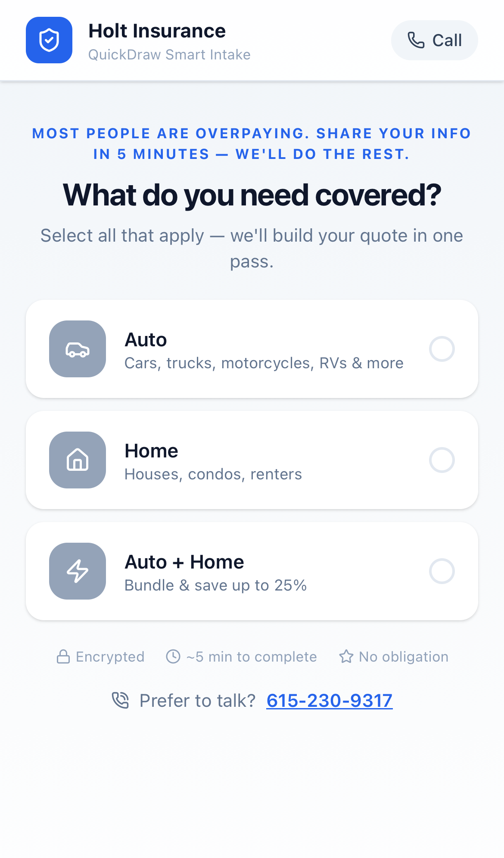Image resolution: width=504 pixels, height=858 pixels.
Task: Click the lock icon beside Encrypted
Action: tap(63, 657)
